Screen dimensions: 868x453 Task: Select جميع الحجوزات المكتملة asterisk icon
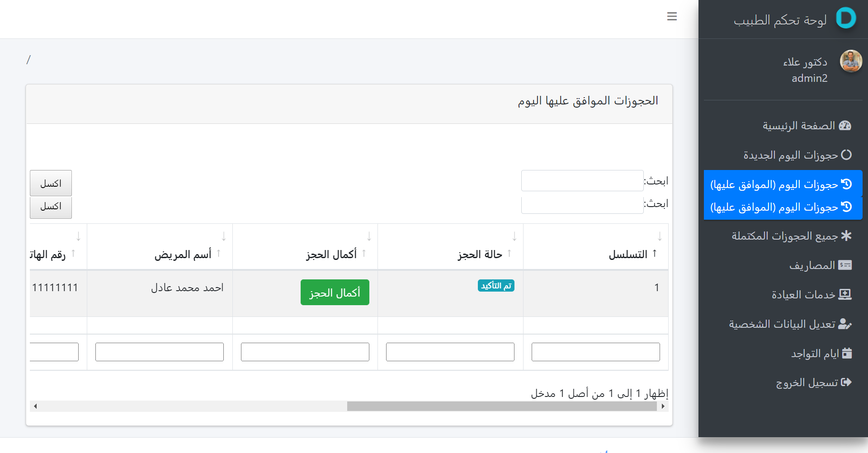[846, 236]
